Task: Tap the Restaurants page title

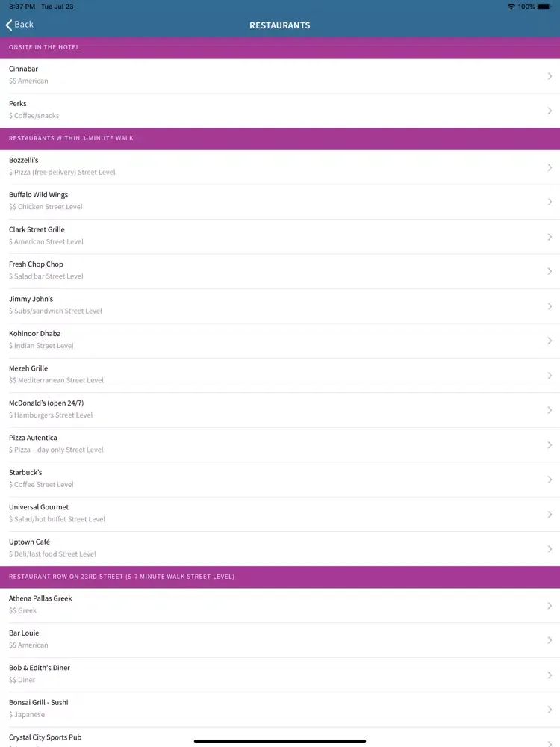Action: tap(280, 25)
